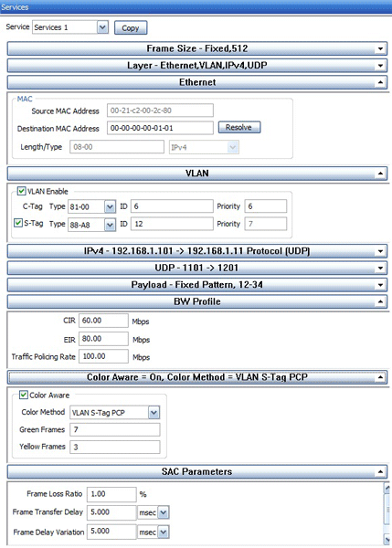Open the Service selection dropdown

coord(102,27)
